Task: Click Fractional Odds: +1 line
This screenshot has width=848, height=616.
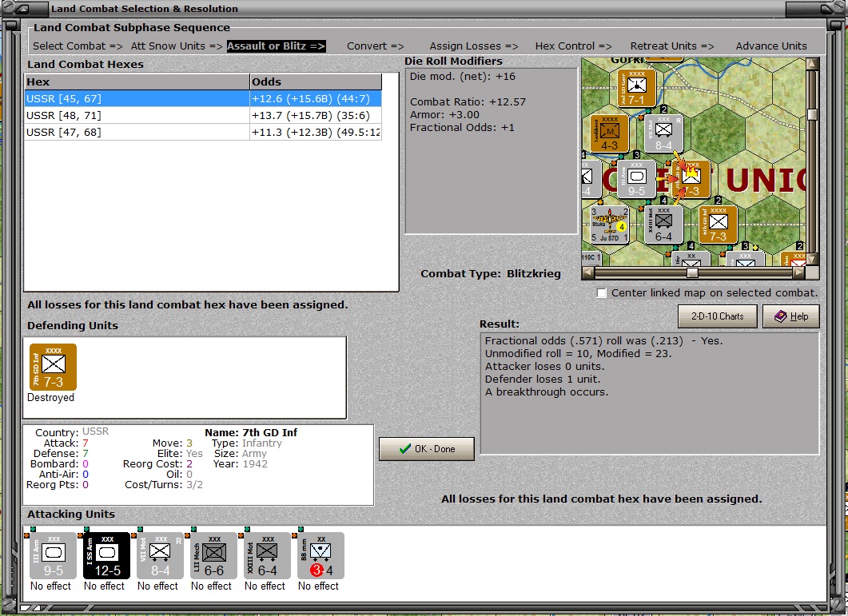Action: [462, 128]
